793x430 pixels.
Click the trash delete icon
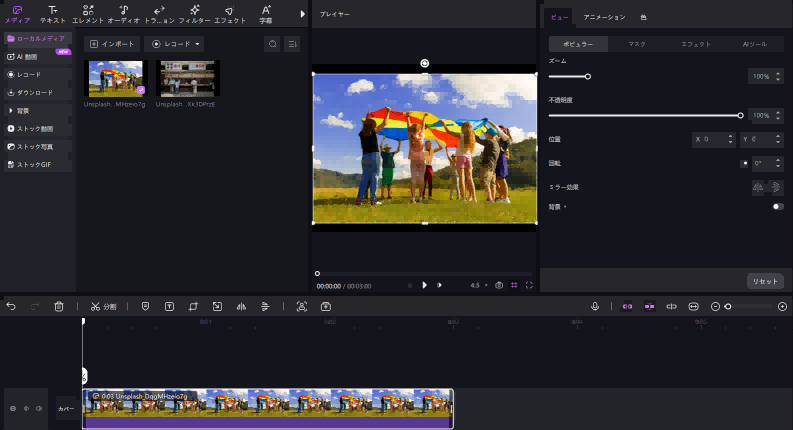pyautogui.click(x=59, y=306)
